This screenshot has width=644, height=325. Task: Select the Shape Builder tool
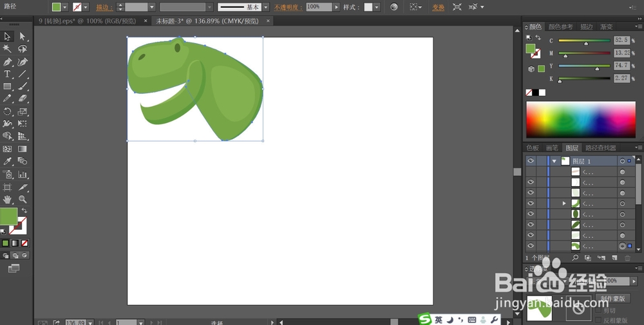(7, 136)
